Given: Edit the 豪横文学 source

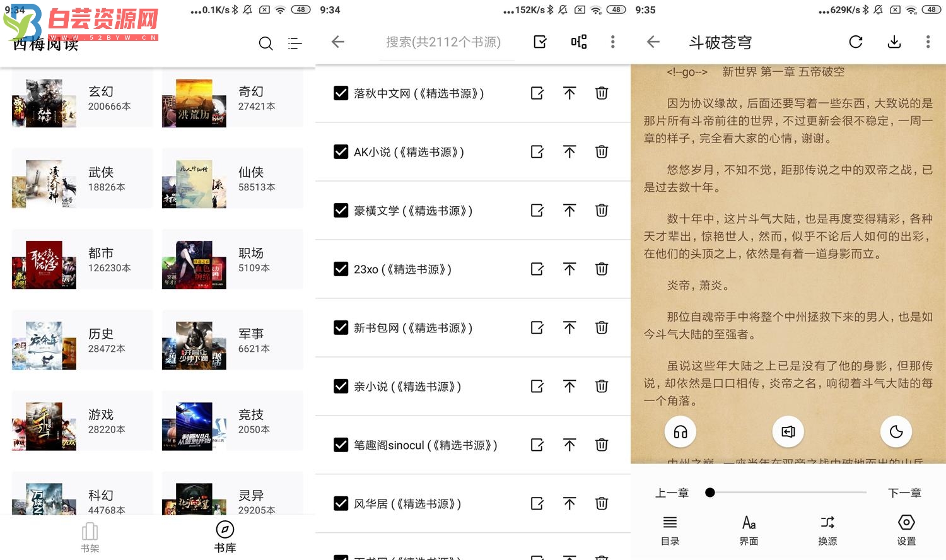Looking at the screenshot, I should click(x=537, y=211).
